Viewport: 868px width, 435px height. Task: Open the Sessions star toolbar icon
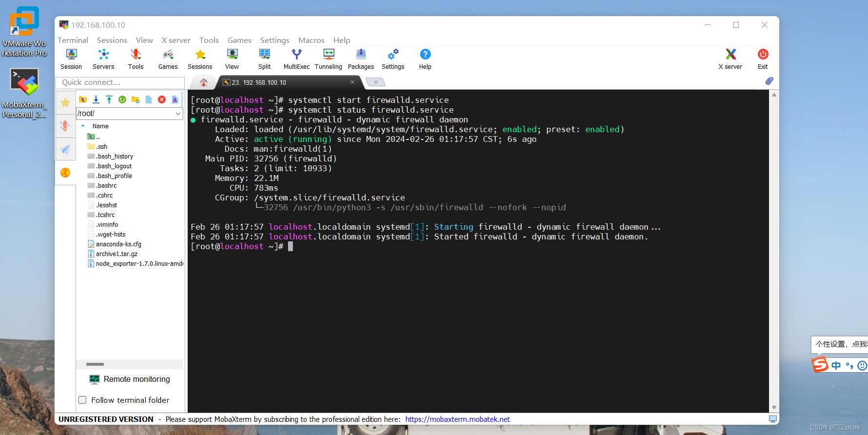200,59
